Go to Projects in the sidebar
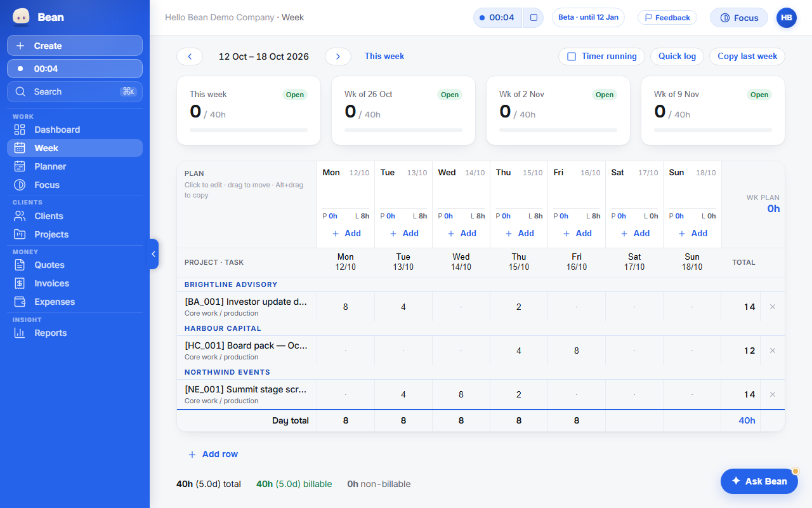Viewport: 812px width, 508px height. 75,234
